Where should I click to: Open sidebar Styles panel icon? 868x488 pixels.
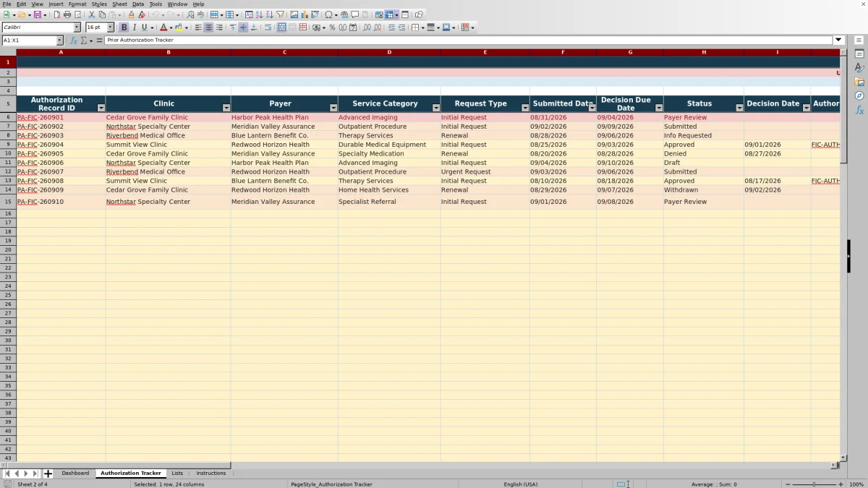pos(859,68)
